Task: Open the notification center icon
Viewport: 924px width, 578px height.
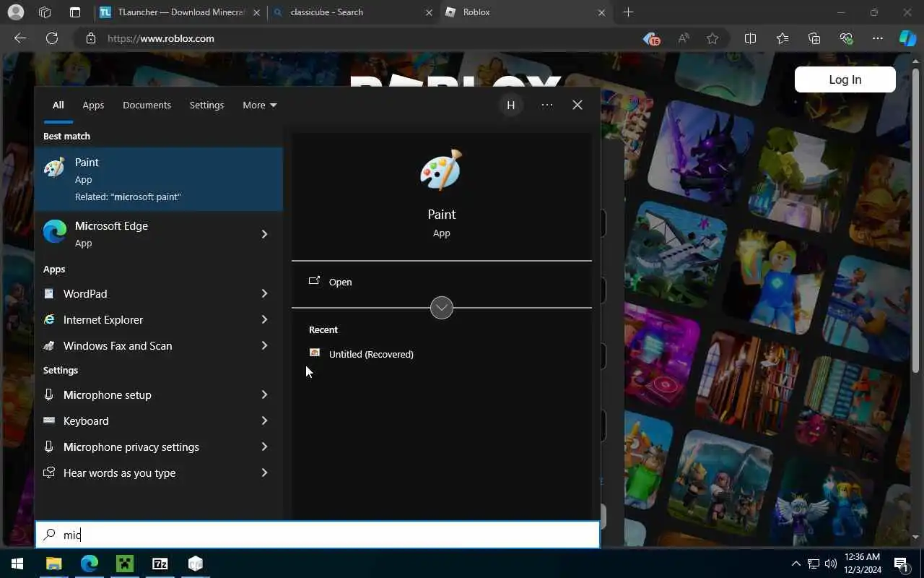Action: [x=900, y=564]
